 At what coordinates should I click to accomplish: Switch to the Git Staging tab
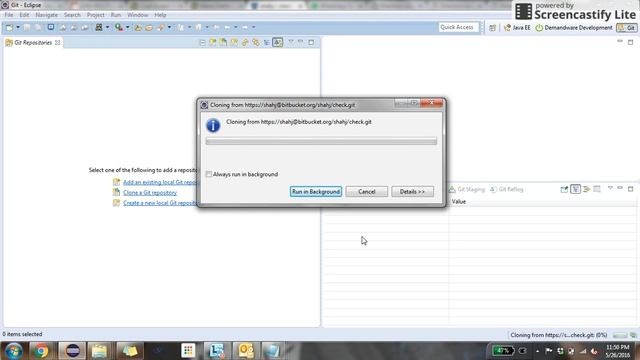[467, 189]
